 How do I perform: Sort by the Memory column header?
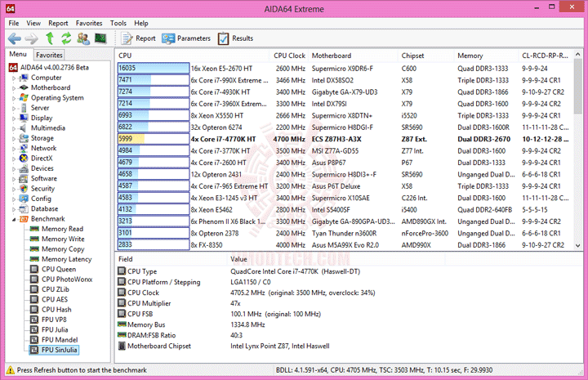click(x=486, y=56)
